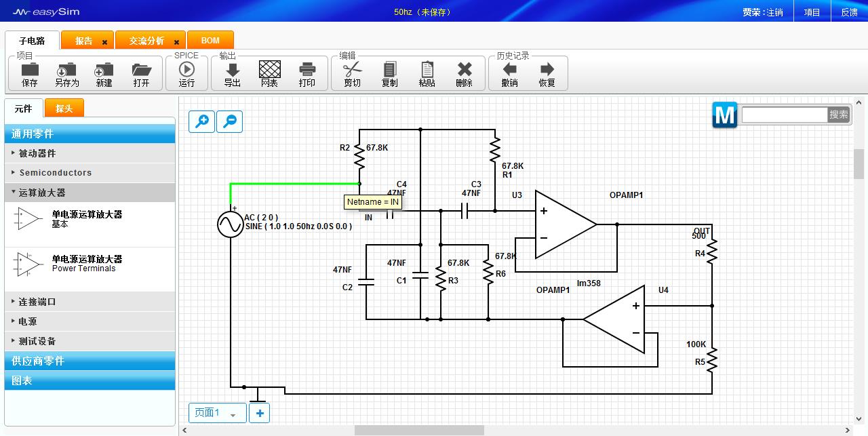Run SPICE simulation with 运行 icon
The width and height of the screenshot is (868, 436).
click(186, 69)
